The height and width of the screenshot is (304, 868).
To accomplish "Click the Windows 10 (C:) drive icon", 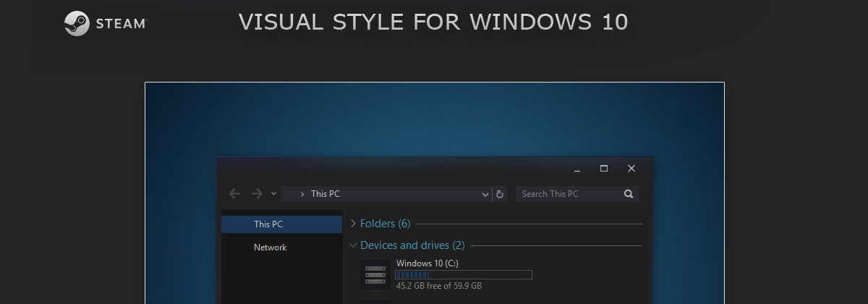I will [x=375, y=275].
